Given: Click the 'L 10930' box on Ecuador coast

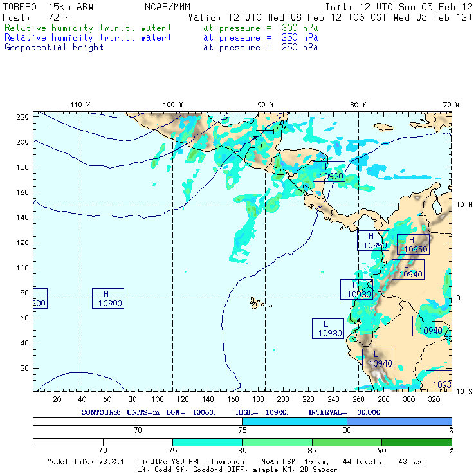Looking at the screenshot, I should pyautogui.click(x=357, y=289).
